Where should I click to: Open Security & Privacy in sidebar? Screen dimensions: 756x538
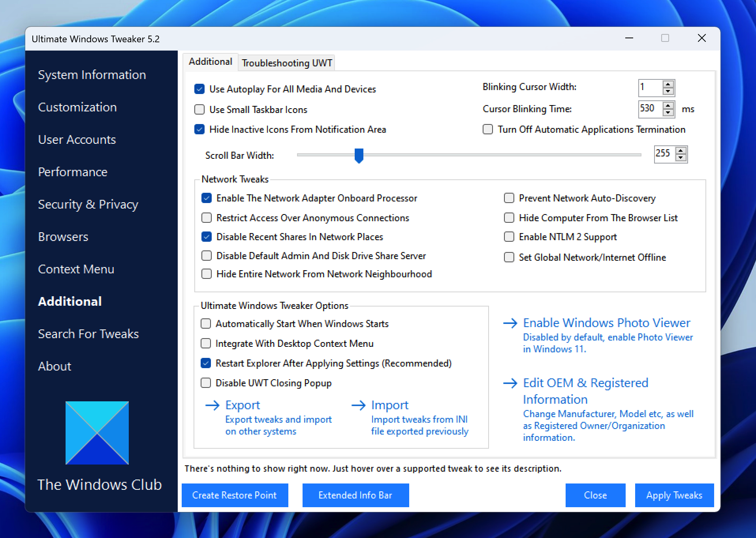(x=88, y=204)
